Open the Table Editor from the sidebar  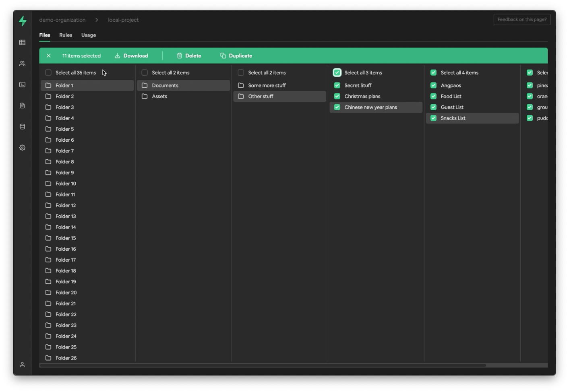[22, 43]
